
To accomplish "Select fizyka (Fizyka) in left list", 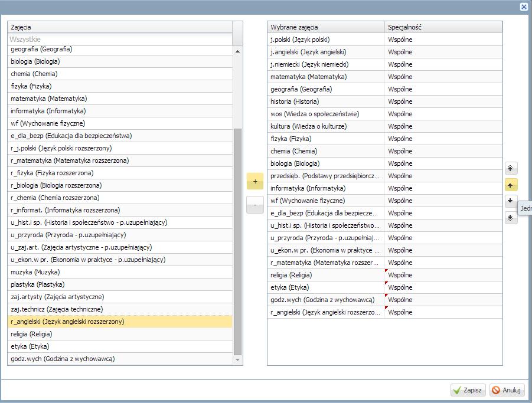I will coord(120,86).
